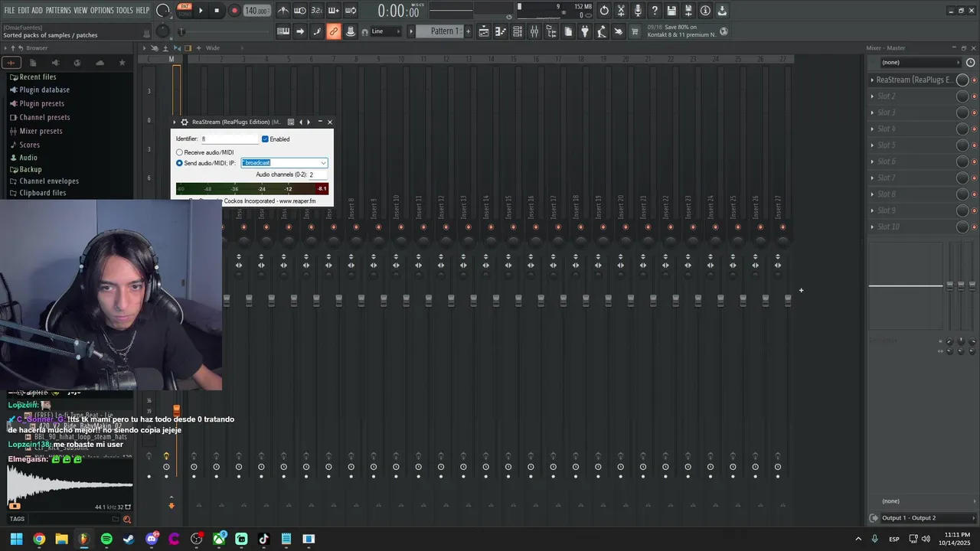980x551 pixels.
Task: Select the Browser all/waveform tab icon
Action: 11,63
